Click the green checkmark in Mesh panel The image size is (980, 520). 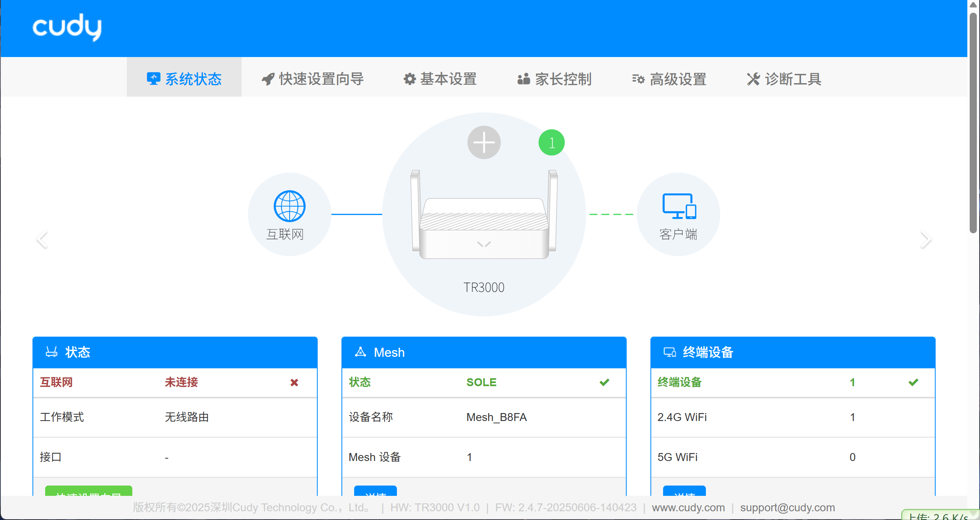(604, 383)
